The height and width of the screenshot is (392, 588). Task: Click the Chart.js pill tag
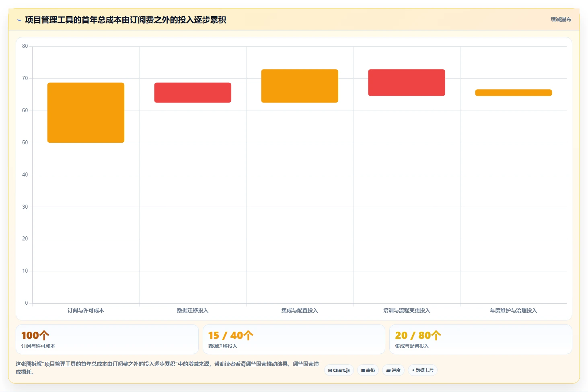(339, 370)
